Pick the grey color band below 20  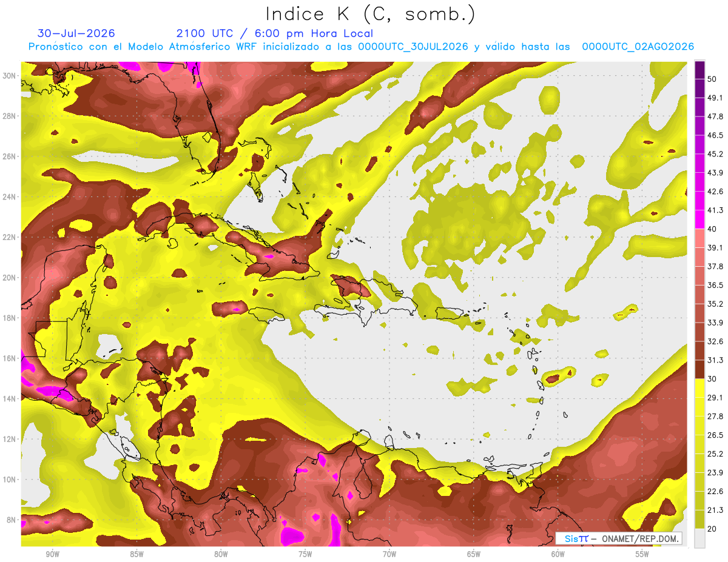pos(699,538)
